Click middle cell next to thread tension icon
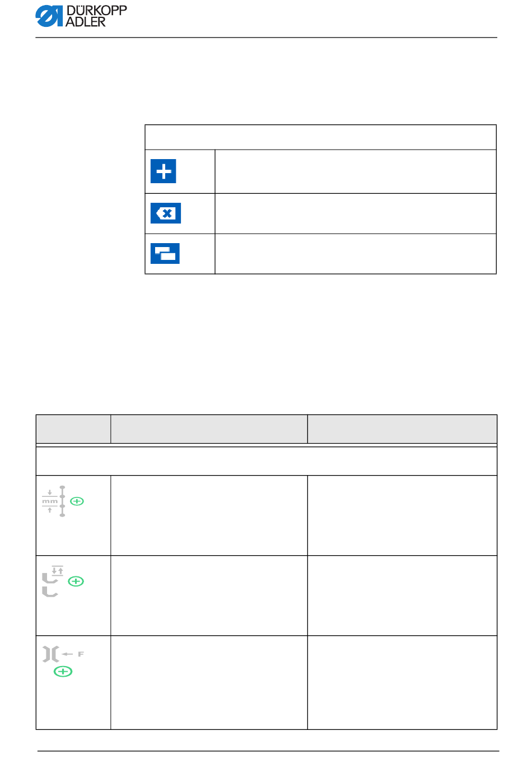 click(209, 682)
